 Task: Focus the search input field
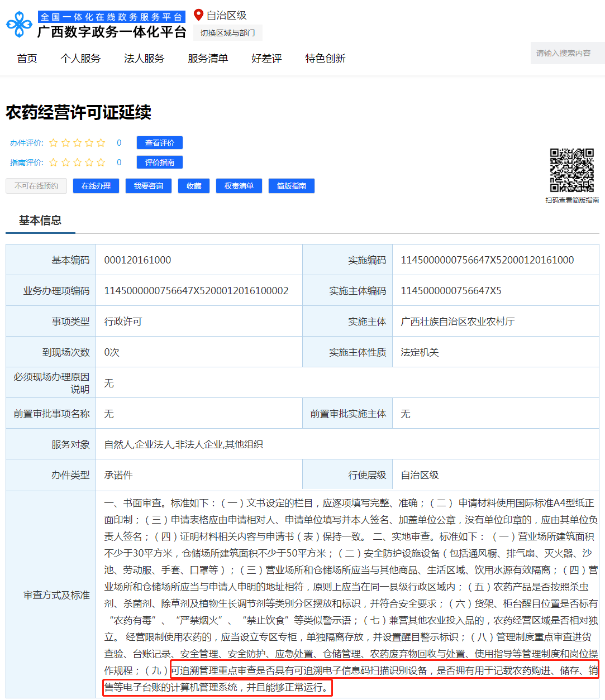coord(565,53)
